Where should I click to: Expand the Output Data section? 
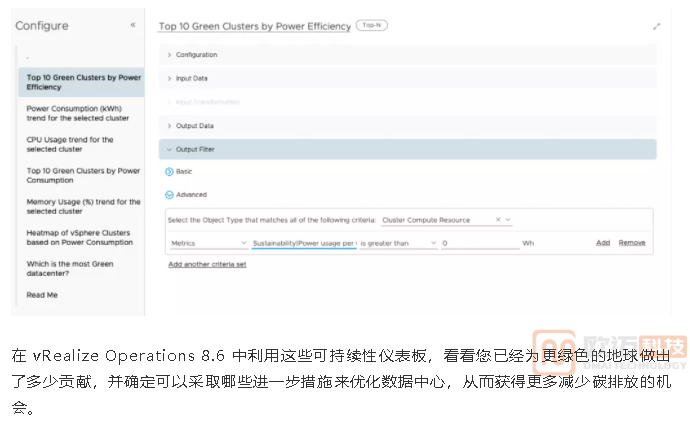click(x=407, y=126)
